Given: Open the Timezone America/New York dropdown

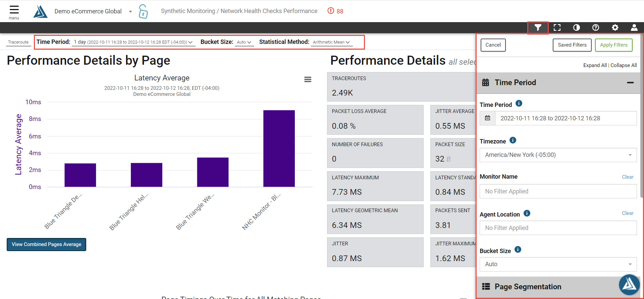Looking at the screenshot, I should pyautogui.click(x=558, y=155).
